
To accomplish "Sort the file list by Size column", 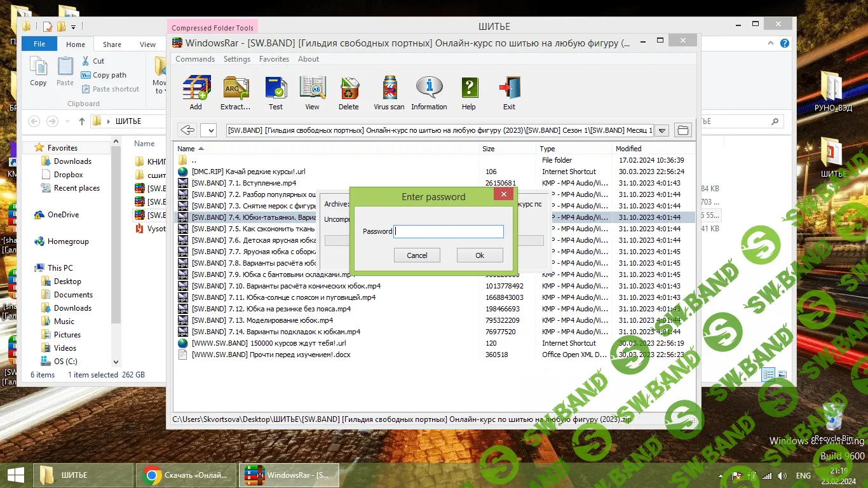I will (x=488, y=149).
